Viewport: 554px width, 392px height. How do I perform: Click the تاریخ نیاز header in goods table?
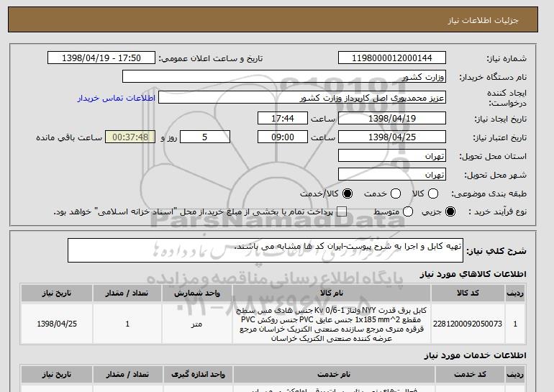[x=57, y=293]
